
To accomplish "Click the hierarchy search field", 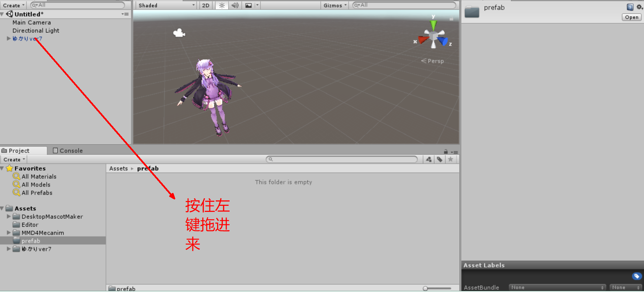I will pyautogui.click(x=77, y=5).
